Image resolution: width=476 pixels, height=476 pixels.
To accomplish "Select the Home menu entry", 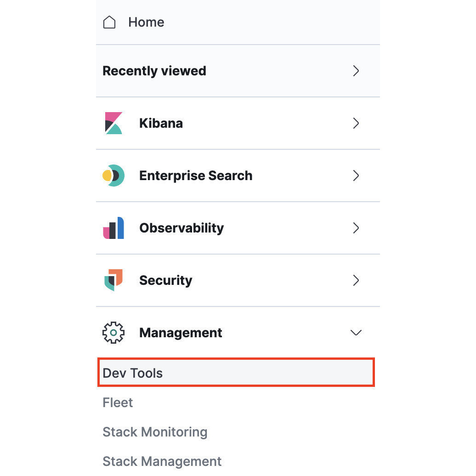I will [146, 22].
